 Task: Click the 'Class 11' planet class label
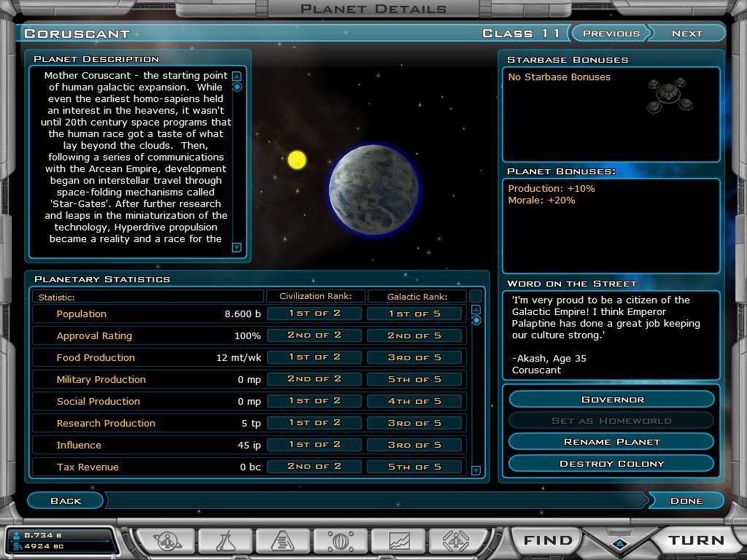pyautogui.click(x=521, y=34)
